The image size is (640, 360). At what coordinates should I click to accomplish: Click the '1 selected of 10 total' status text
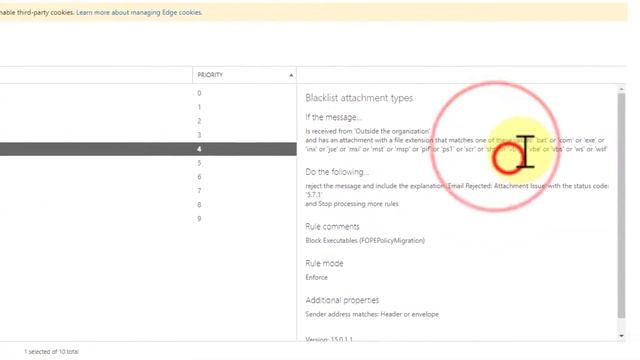coord(51,351)
